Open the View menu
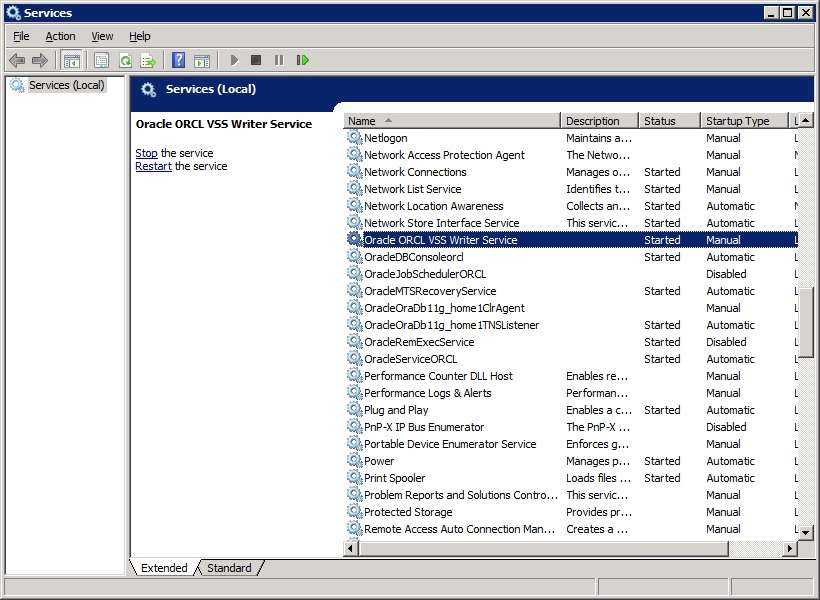 102,36
